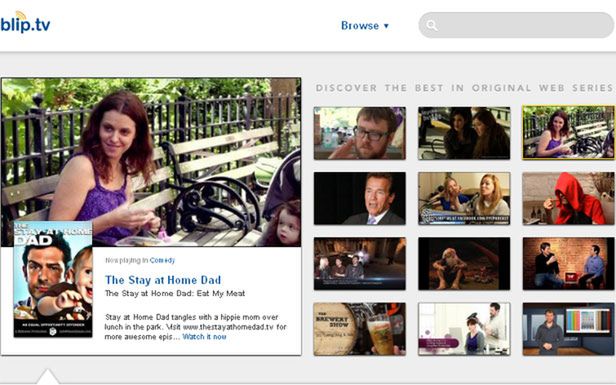
Task: Select The Brewery Show thumbnail
Action: [x=359, y=329]
